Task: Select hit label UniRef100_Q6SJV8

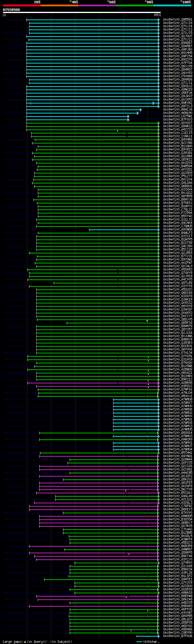Action: (x=178, y=66)
